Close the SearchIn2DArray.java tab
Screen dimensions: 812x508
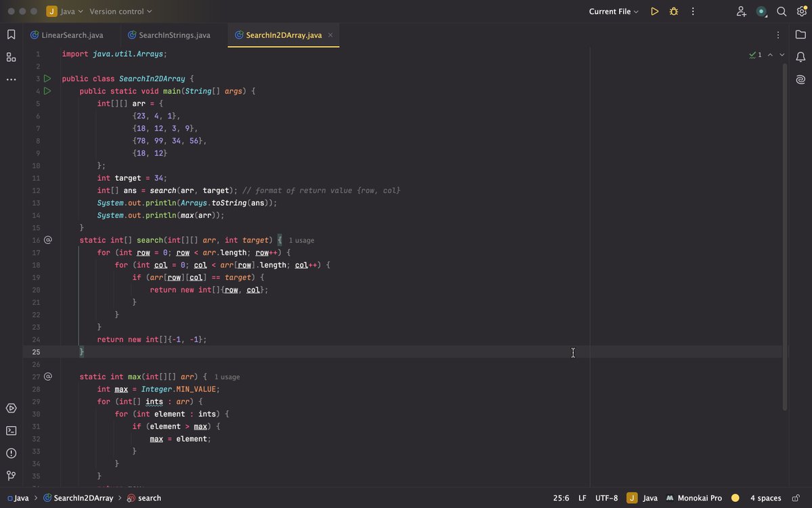point(330,35)
